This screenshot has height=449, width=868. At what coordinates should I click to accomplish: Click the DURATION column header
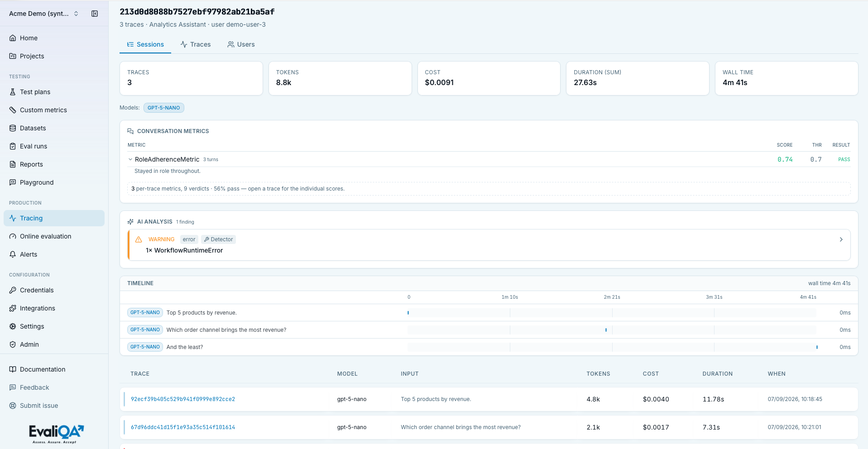click(x=718, y=374)
